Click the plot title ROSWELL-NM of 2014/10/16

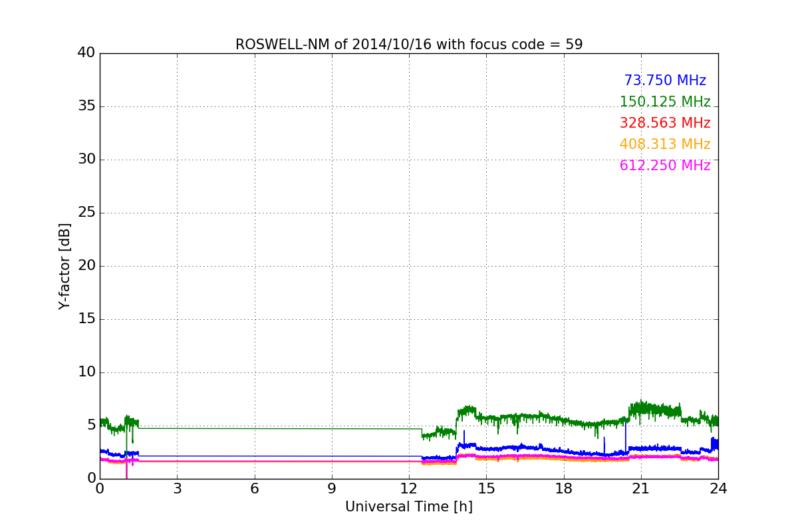pos(409,45)
